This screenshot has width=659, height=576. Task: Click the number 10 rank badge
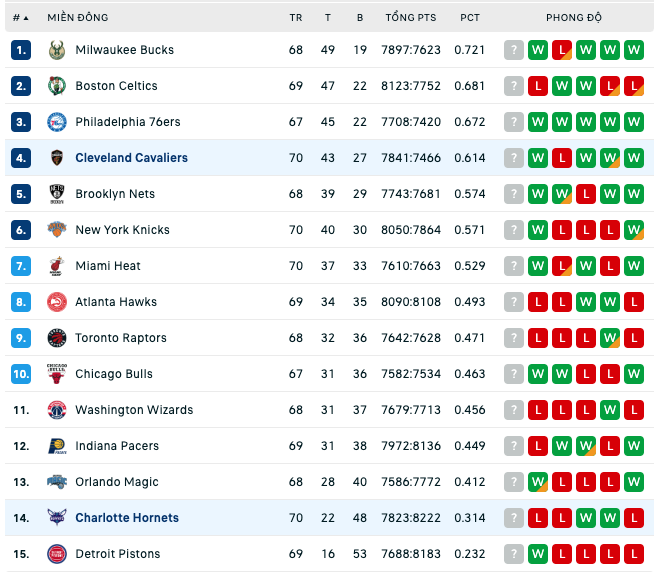(x=21, y=374)
